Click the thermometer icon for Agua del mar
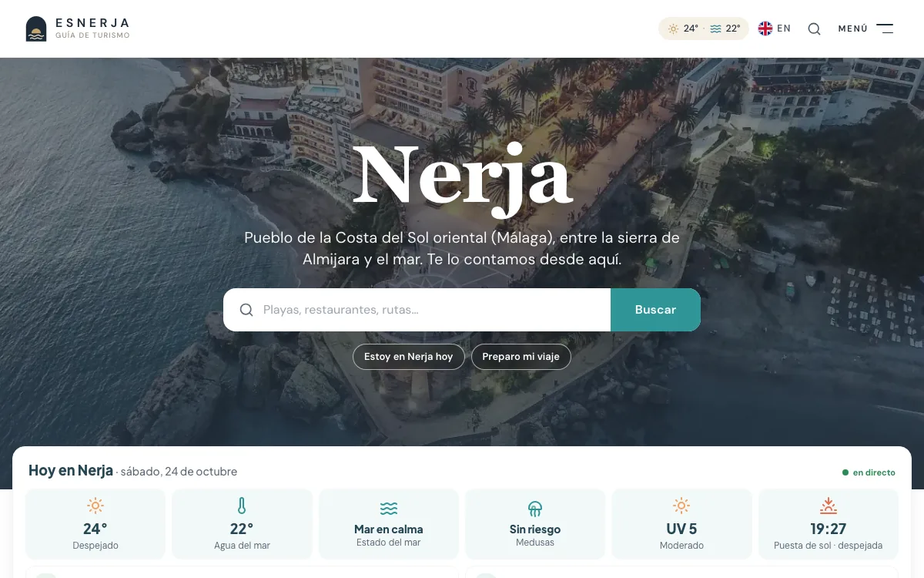Screen dimensions: 924x578 (242, 506)
